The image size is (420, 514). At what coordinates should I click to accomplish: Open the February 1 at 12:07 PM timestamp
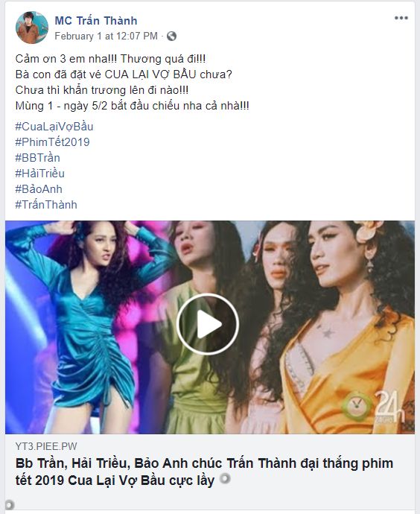(106, 36)
